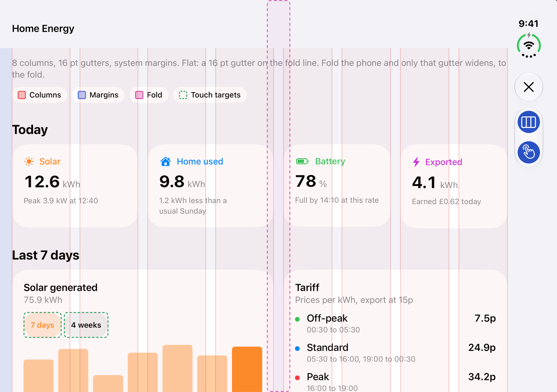Click the Battery level icon
This screenshot has width=557, height=392.
click(303, 161)
